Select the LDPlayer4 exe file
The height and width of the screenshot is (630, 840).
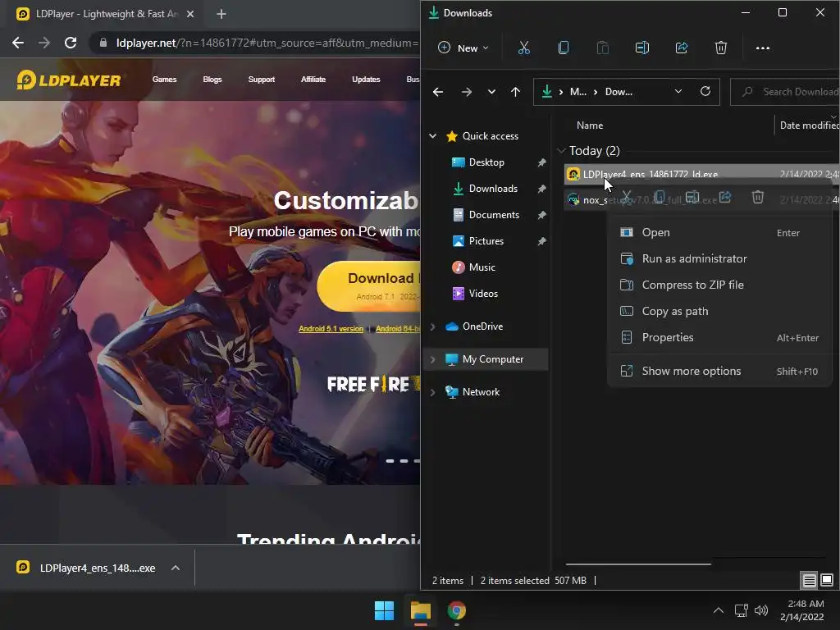coord(702,174)
